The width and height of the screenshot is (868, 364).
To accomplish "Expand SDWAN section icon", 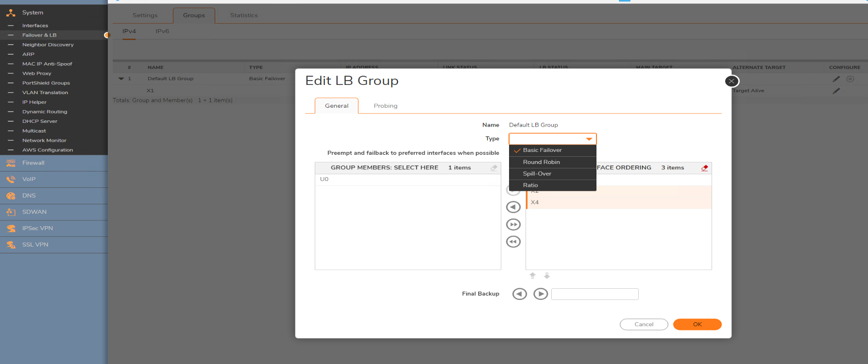I will tap(11, 212).
